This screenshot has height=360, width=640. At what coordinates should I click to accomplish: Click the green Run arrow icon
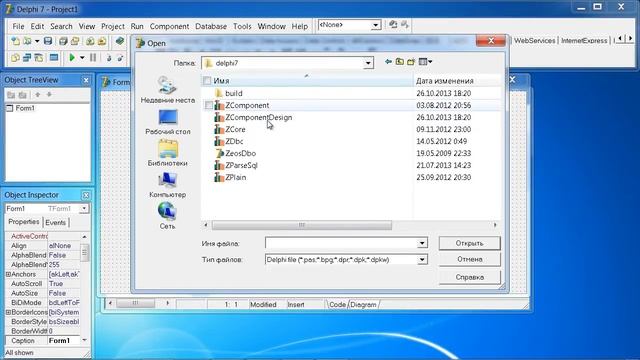point(72,58)
